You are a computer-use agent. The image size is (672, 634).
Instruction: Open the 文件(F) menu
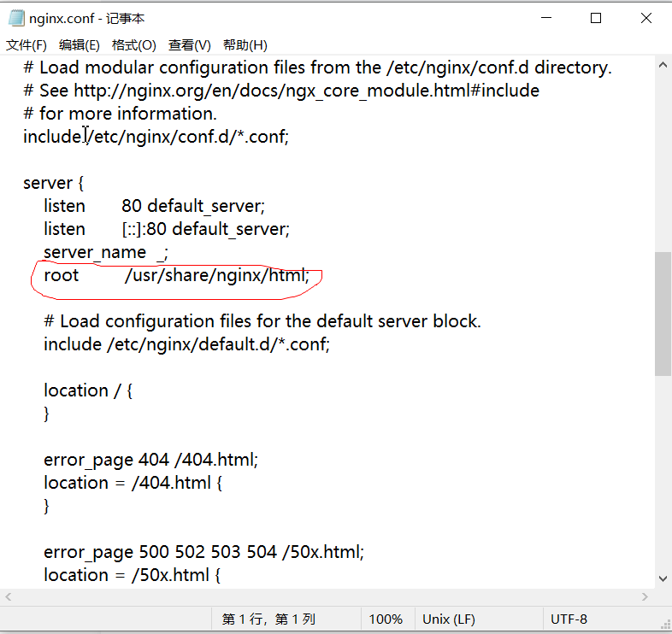(x=27, y=45)
